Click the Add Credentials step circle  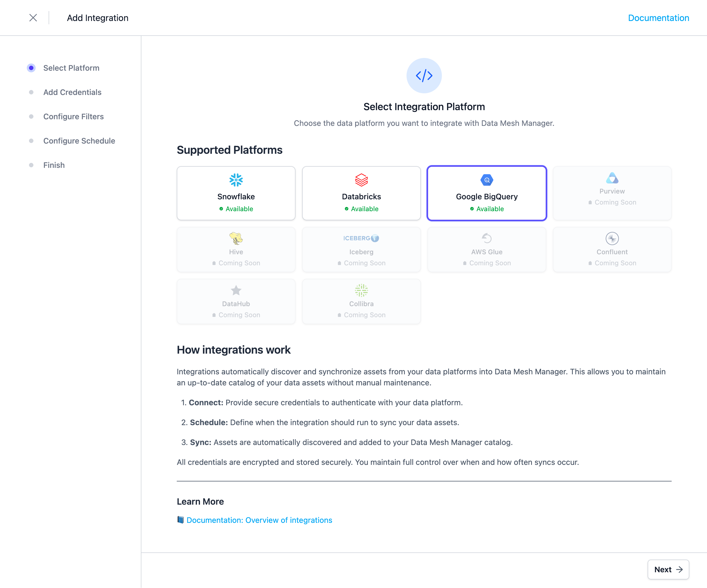[31, 92]
